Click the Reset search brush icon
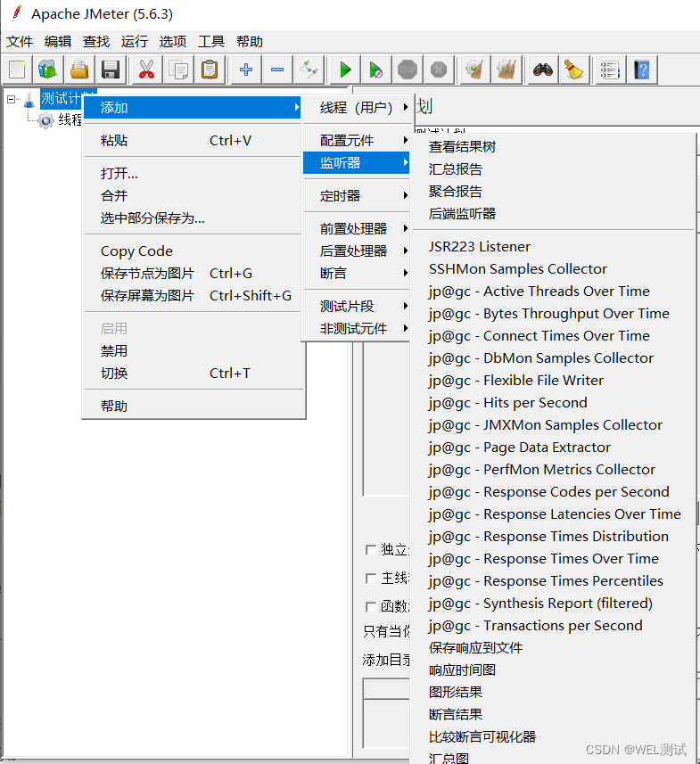The image size is (700, 764). [x=573, y=70]
